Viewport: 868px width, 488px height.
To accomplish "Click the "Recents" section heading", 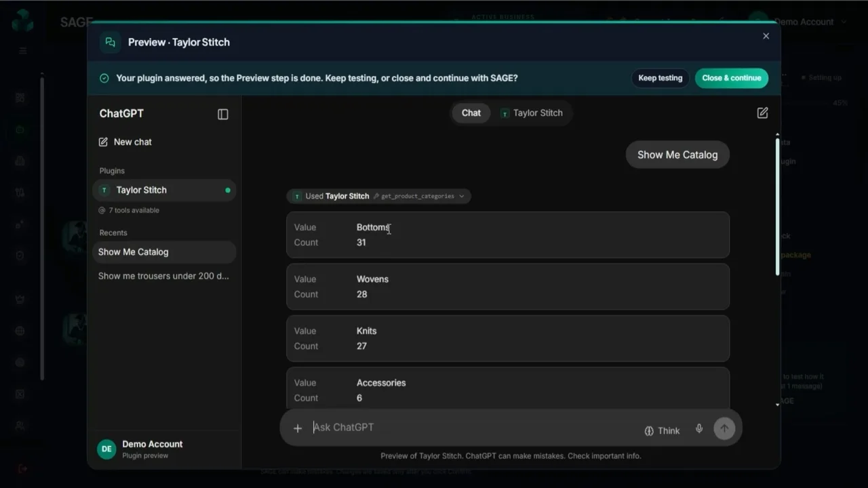I will 113,233.
